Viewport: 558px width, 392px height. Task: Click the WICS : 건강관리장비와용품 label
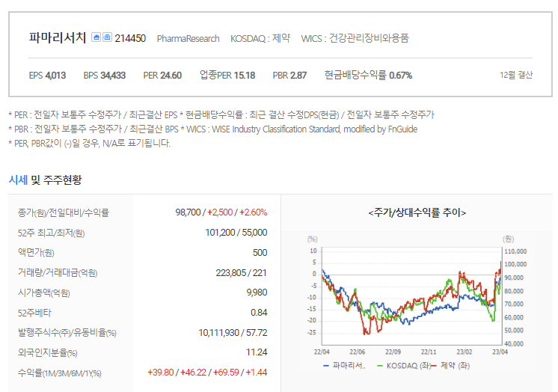pos(355,38)
